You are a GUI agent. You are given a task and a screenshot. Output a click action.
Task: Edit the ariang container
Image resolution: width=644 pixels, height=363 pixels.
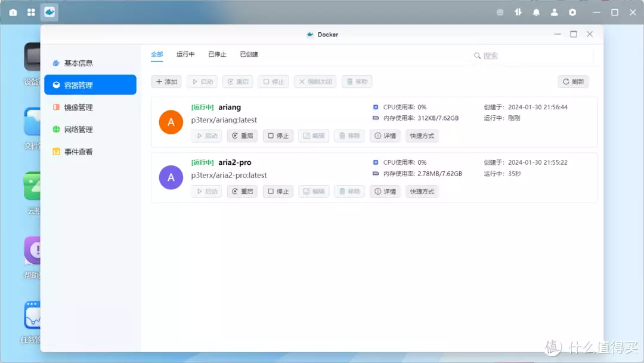(x=314, y=136)
